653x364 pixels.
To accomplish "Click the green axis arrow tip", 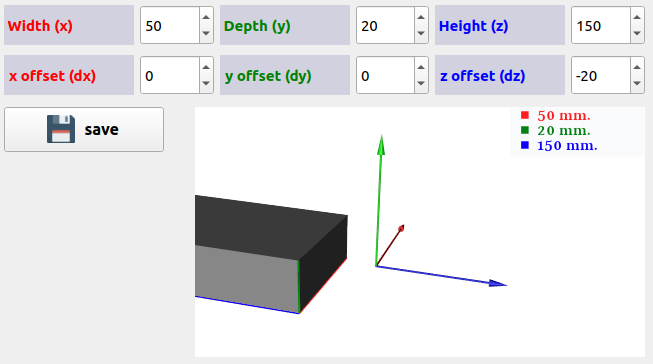I will (381, 145).
